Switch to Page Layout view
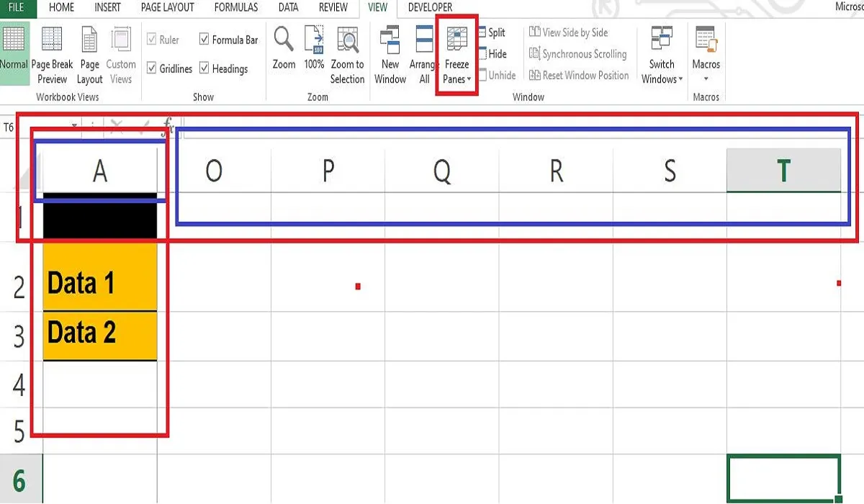 tap(90, 56)
